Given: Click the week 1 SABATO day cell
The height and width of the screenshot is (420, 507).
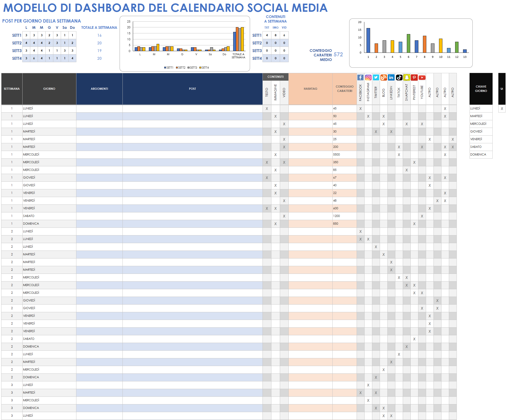Looking at the screenshot, I should click(49, 216).
